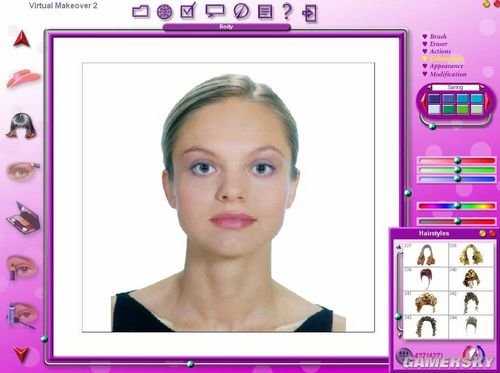Click the knob on the canvas frame's right edge

(x=408, y=193)
